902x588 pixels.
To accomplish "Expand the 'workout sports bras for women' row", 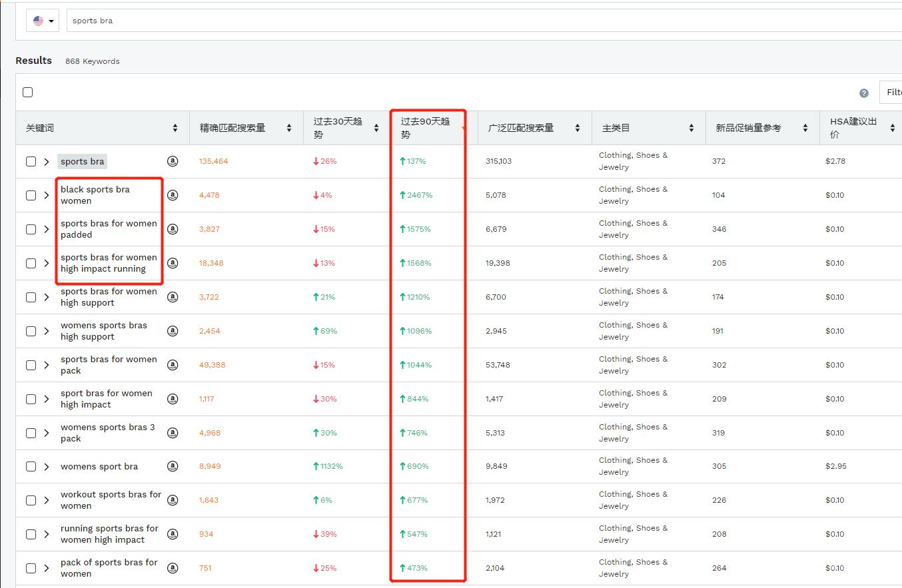I will point(47,500).
